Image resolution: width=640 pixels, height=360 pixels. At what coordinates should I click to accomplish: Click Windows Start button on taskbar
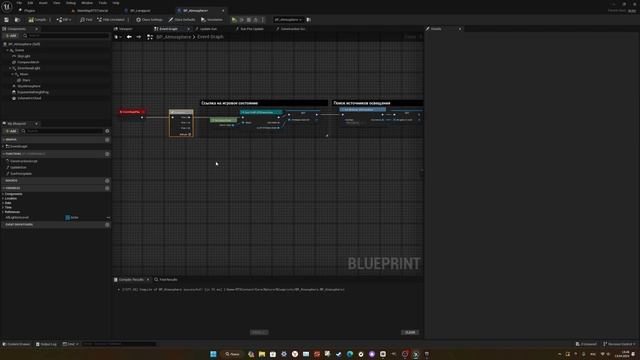tap(213, 354)
